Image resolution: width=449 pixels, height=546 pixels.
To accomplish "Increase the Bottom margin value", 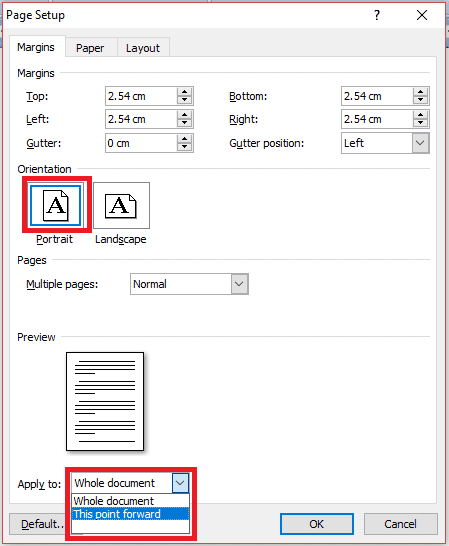I will tap(421, 92).
